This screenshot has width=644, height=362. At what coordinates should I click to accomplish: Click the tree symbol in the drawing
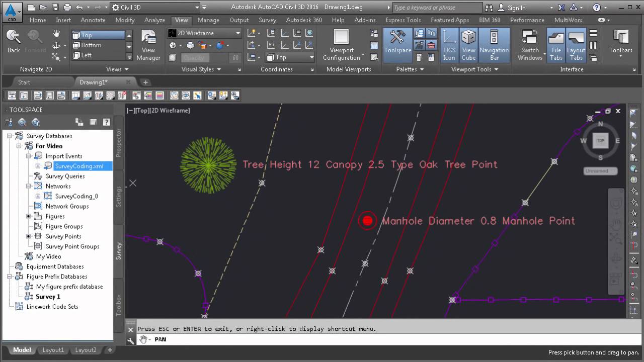click(x=208, y=165)
